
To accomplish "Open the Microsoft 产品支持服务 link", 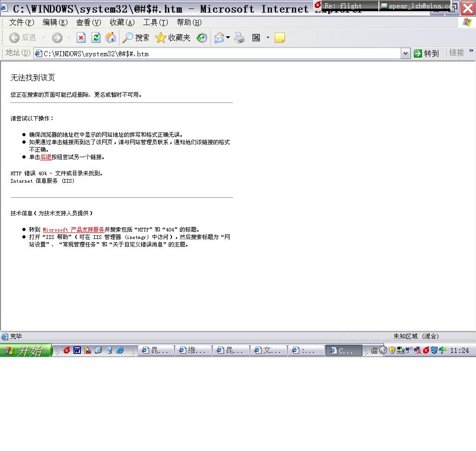I will (73, 230).
